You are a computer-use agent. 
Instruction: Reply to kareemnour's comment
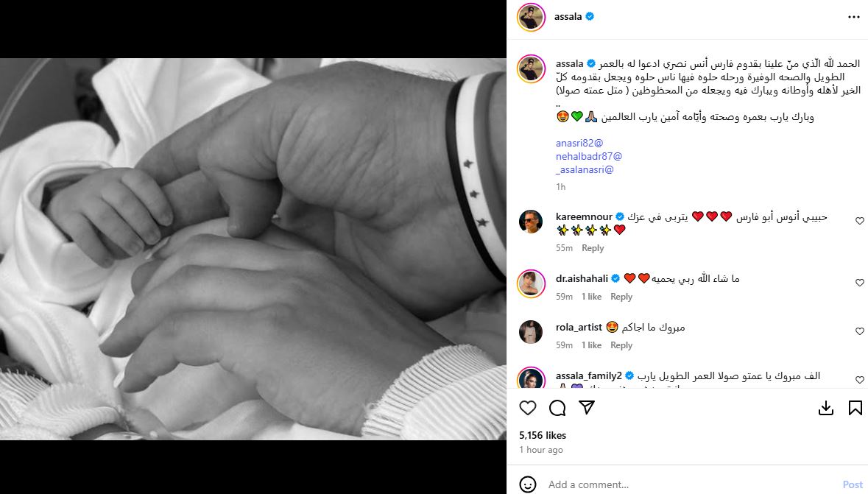(x=593, y=248)
